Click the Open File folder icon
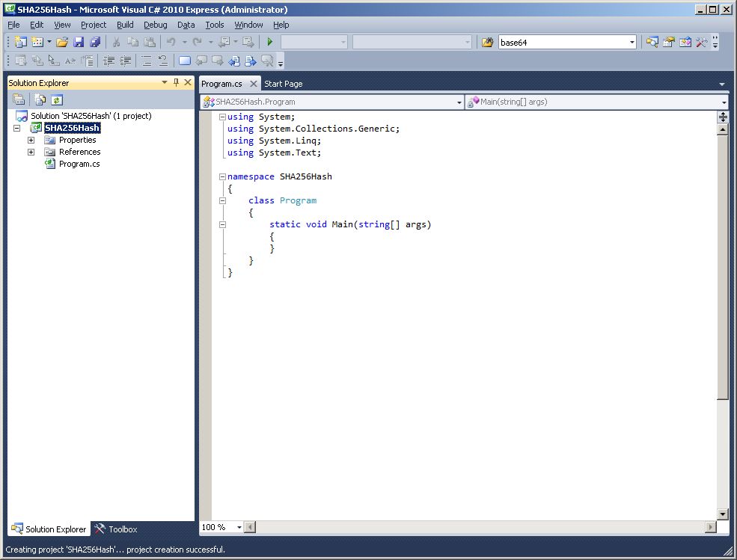This screenshot has height=560, width=737. 62,42
